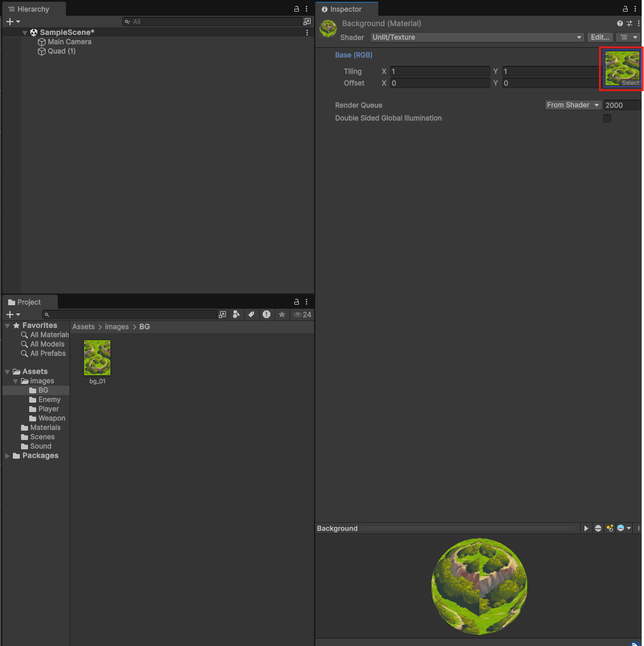
Task: Change preview mesh shape icon
Action: 598,528
